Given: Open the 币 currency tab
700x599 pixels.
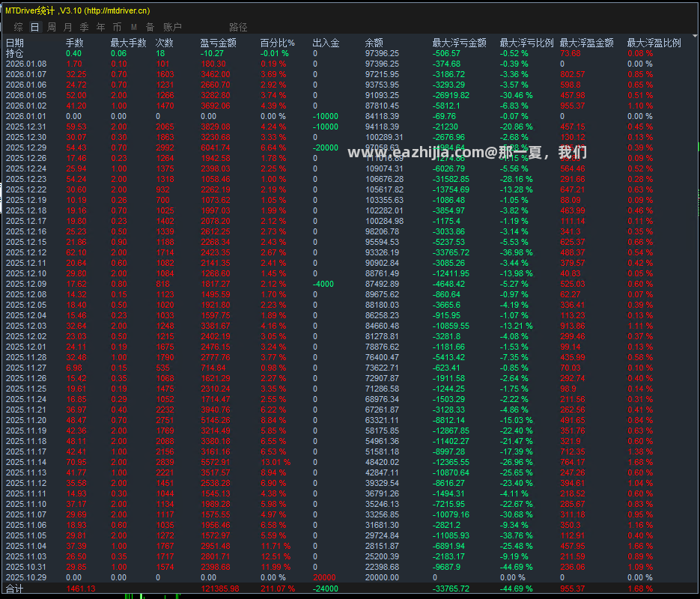Looking at the screenshot, I should coord(117,27).
